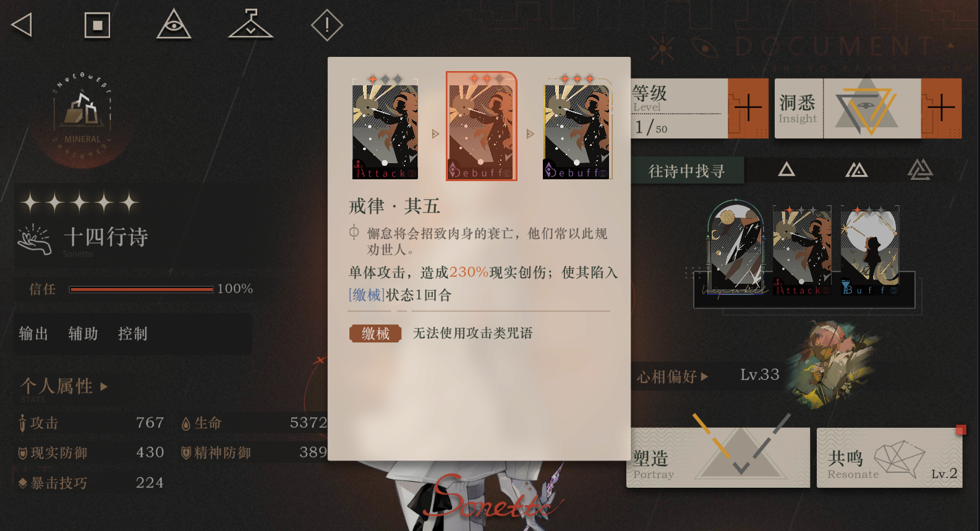This screenshot has width=980, height=531.
Task: Select the double triangle insight tab
Action: (856, 169)
